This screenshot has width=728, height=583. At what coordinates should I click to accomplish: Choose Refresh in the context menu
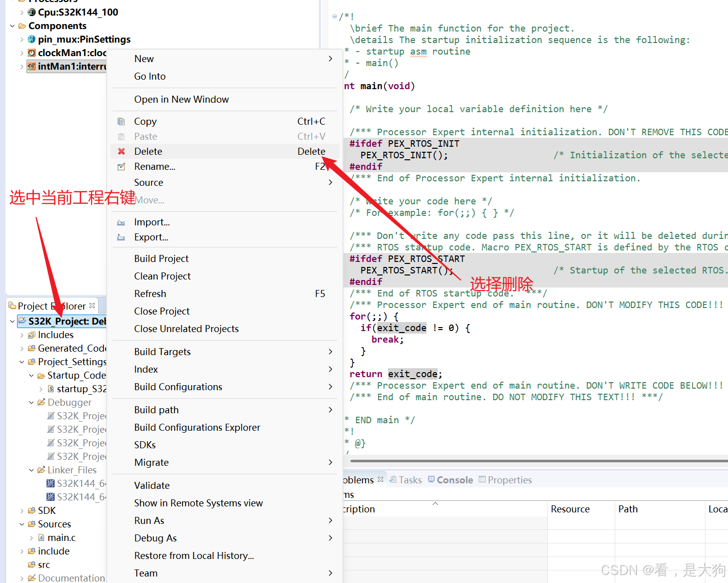point(225,294)
